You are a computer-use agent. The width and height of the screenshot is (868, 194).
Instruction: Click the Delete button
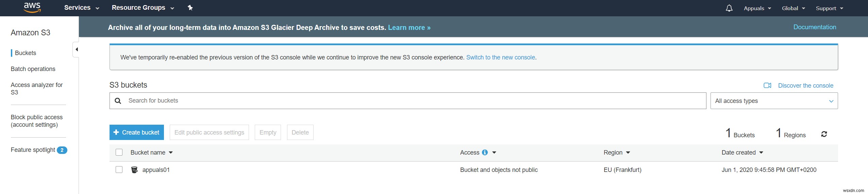[x=300, y=133]
